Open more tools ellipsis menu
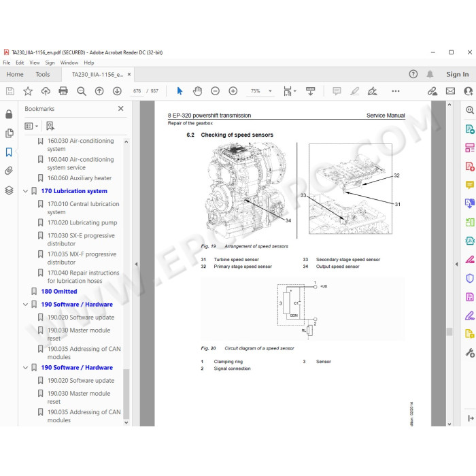Screen dimensions: 476x476 coord(396,91)
